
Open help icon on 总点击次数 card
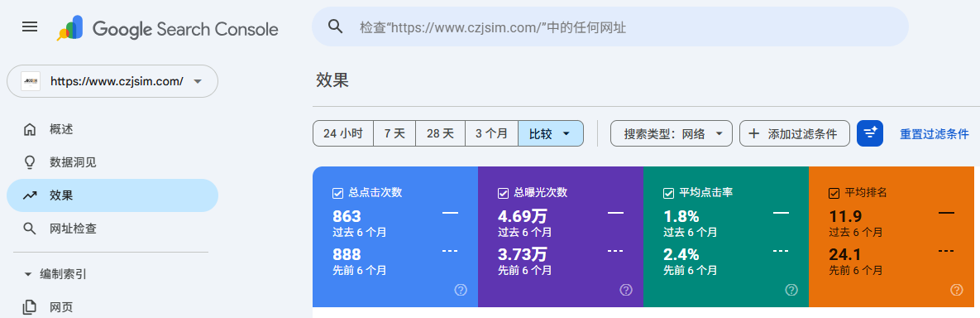(x=461, y=290)
